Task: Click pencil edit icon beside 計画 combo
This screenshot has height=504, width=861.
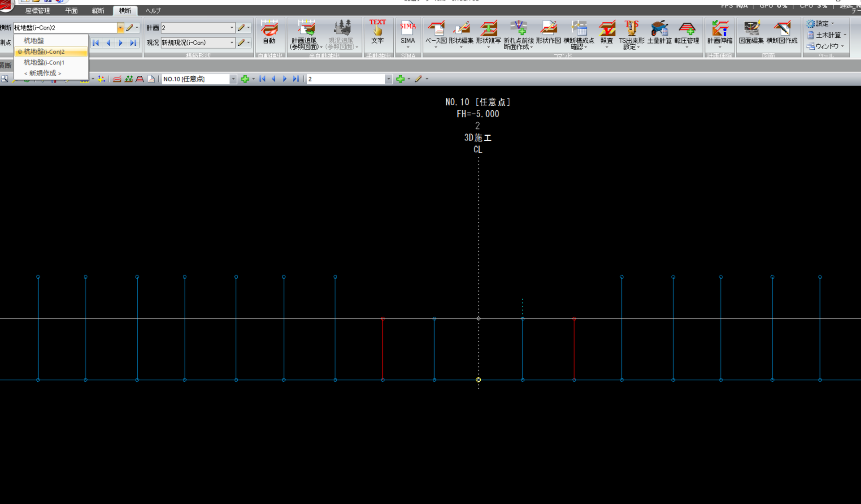Action: click(x=241, y=28)
